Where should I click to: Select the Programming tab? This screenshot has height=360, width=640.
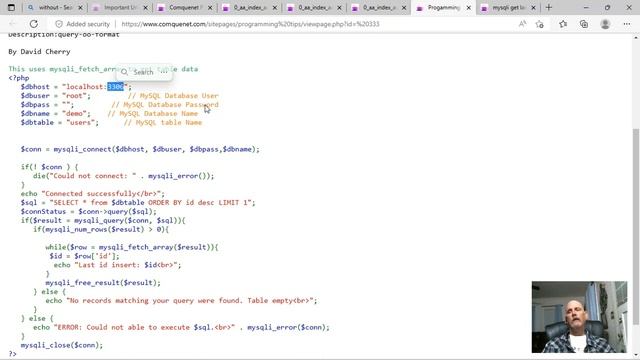pos(443,8)
